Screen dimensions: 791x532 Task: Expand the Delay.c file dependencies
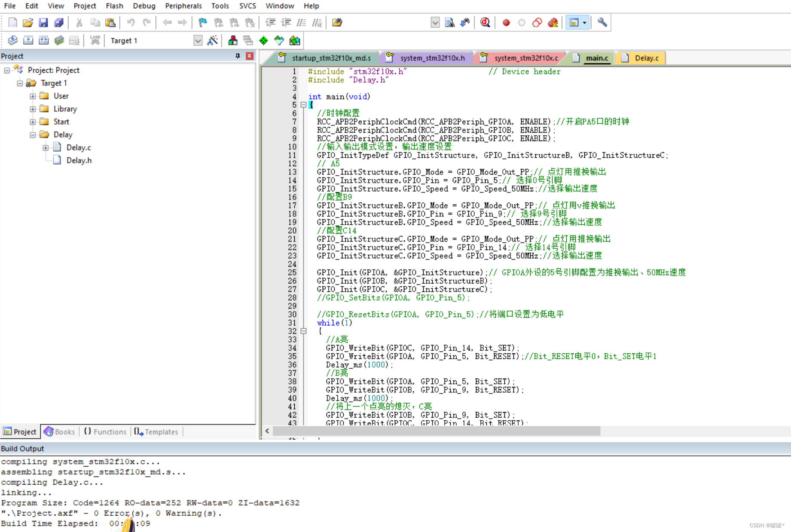(x=46, y=148)
